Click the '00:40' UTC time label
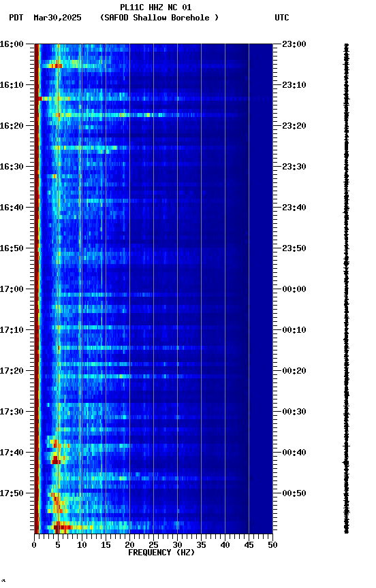The width and height of the screenshot is (376, 588). [x=294, y=453]
